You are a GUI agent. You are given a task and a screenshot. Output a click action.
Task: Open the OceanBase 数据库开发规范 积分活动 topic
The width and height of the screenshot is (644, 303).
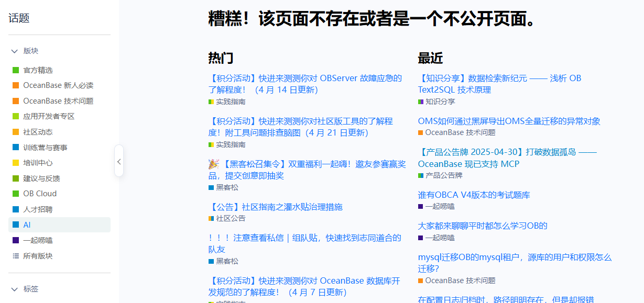coord(304,286)
